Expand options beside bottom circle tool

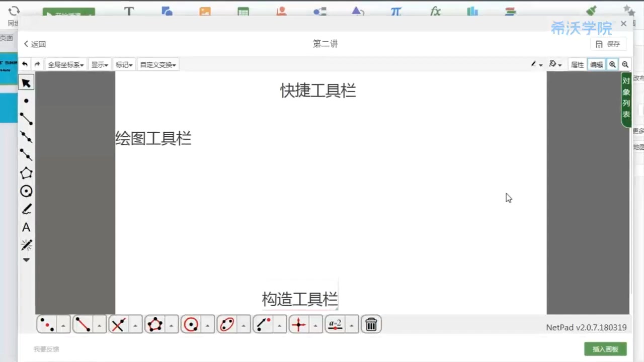point(207,325)
